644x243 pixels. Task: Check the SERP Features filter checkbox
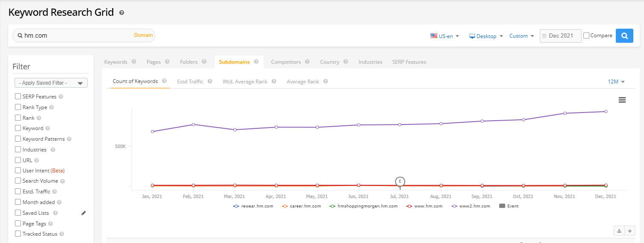click(18, 97)
